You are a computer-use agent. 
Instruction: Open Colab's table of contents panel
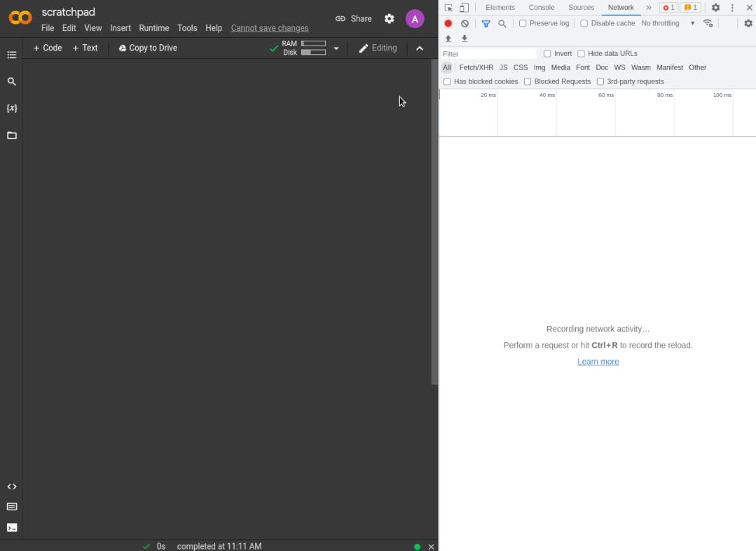pos(11,54)
